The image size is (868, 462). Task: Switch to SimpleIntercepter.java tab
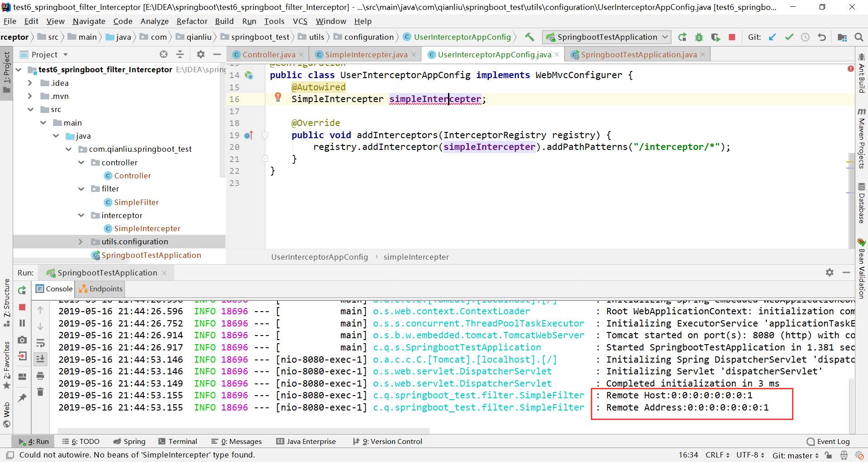point(366,55)
